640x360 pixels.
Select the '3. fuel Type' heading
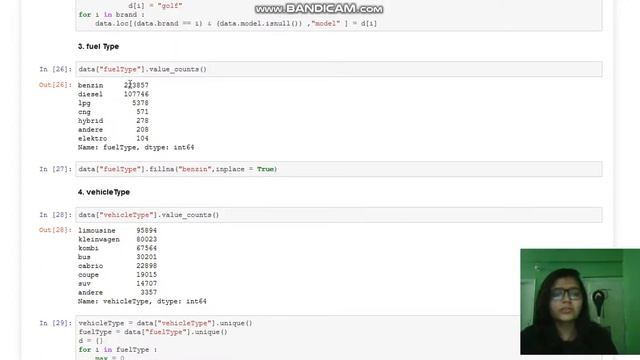click(98, 46)
